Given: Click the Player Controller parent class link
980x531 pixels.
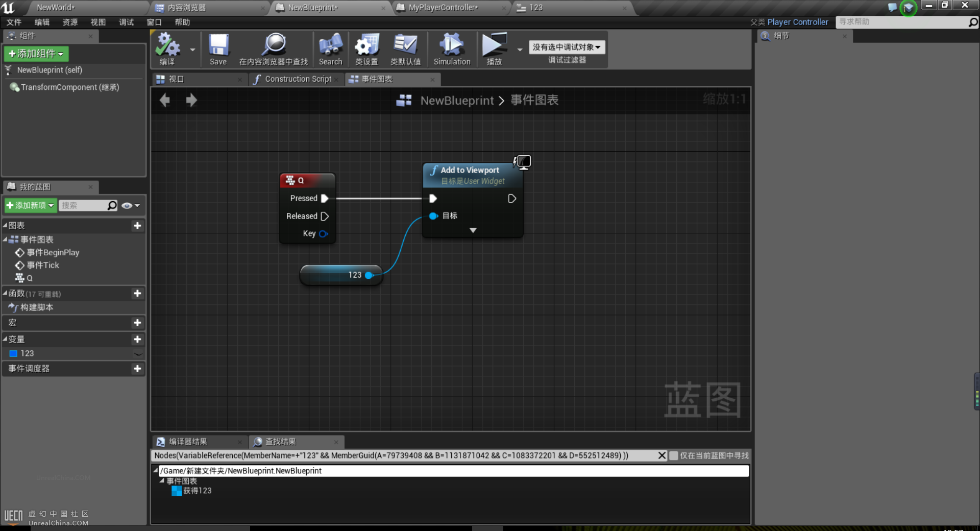Looking at the screenshot, I should click(x=797, y=22).
